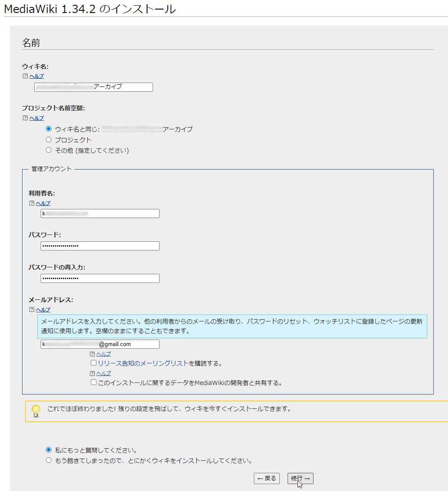Click the lightbulb tip icon
This screenshot has height=491, width=448.
[36, 411]
